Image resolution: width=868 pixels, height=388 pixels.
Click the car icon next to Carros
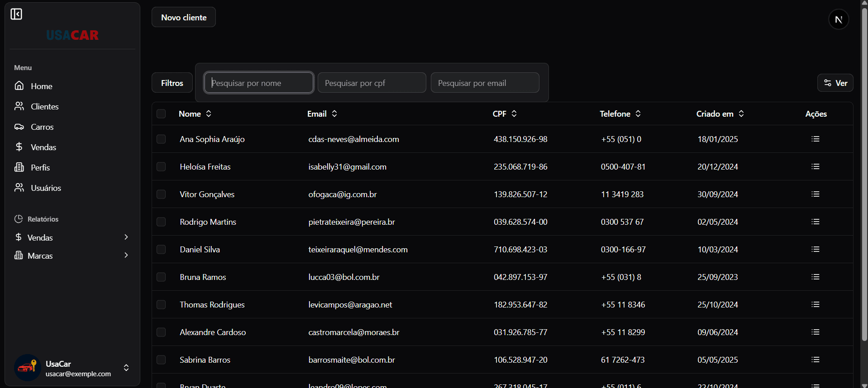[19, 127]
